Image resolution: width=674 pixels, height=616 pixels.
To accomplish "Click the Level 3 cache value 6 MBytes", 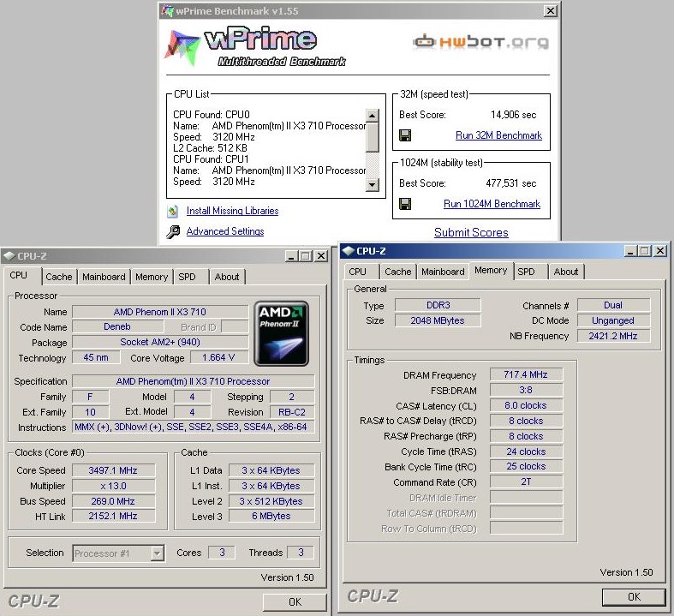I will [x=271, y=516].
